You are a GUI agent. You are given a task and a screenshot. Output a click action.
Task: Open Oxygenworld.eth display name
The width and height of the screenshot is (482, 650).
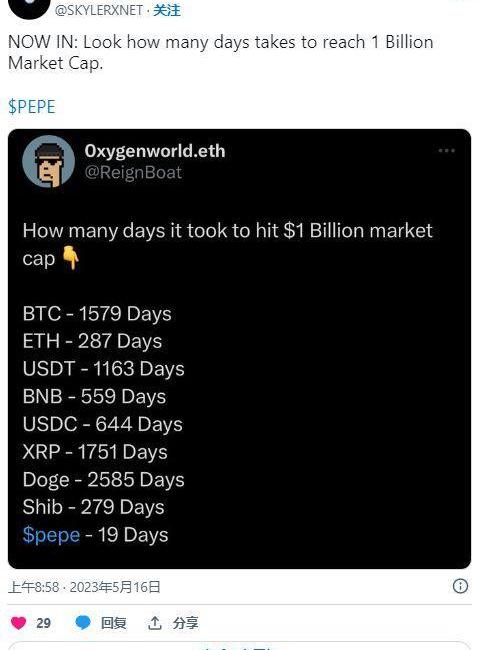pos(155,151)
